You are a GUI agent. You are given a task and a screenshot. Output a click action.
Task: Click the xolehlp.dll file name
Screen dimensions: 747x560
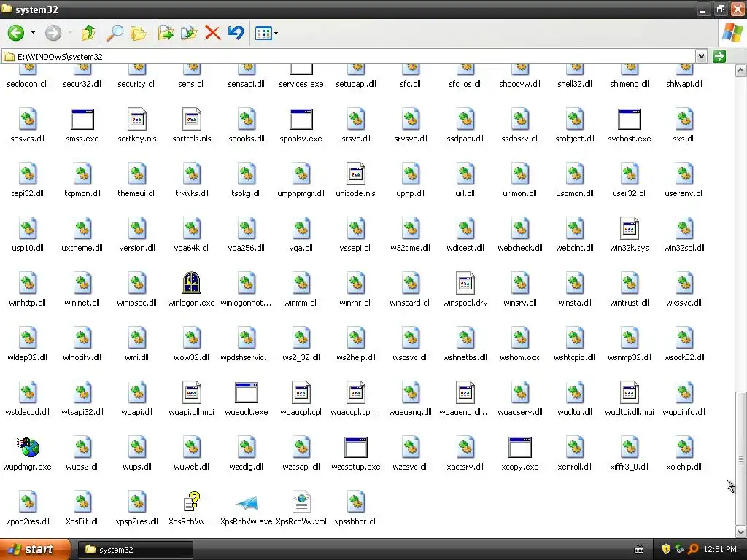[684, 467]
